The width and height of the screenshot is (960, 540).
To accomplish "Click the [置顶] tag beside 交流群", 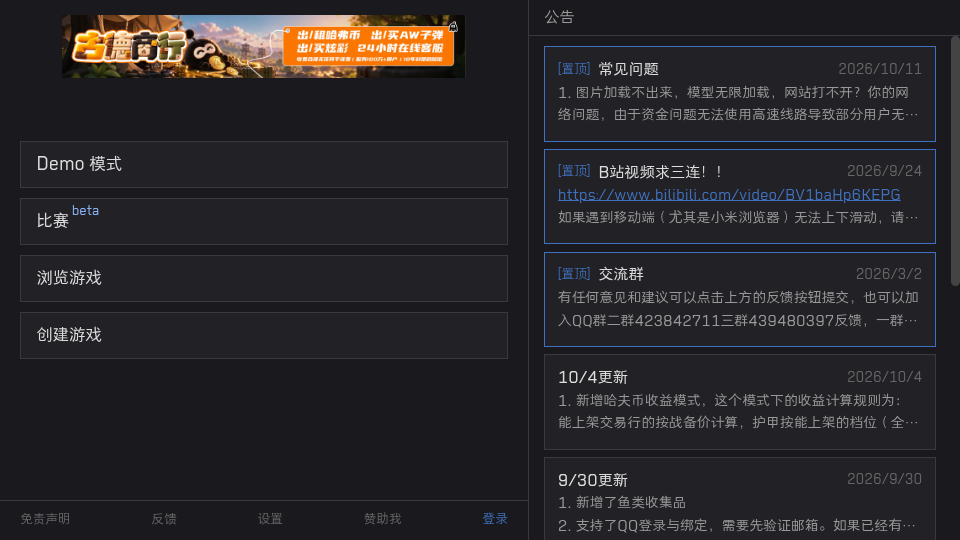I will (574, 274).
